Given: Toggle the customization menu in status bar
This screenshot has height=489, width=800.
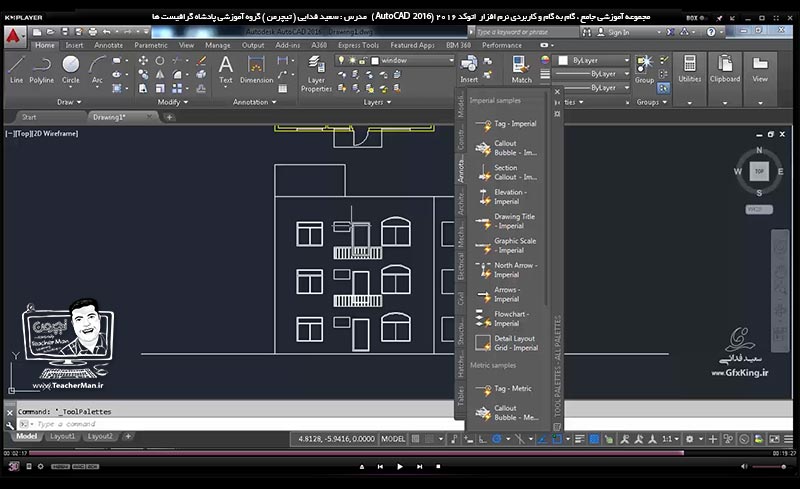Looking at the screenshot, I should pos(788,439).
